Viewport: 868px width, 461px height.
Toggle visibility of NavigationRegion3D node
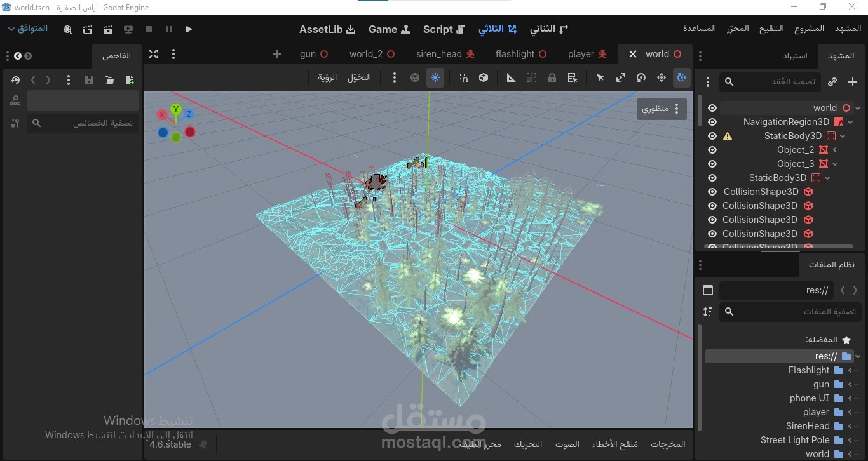(x=712, y=122)
